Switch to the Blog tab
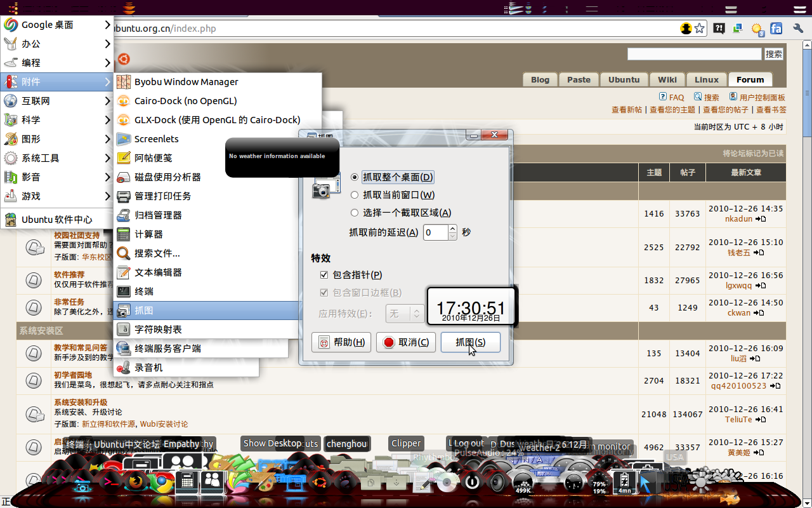Screen dimensions: 812x508 [540, 79]
